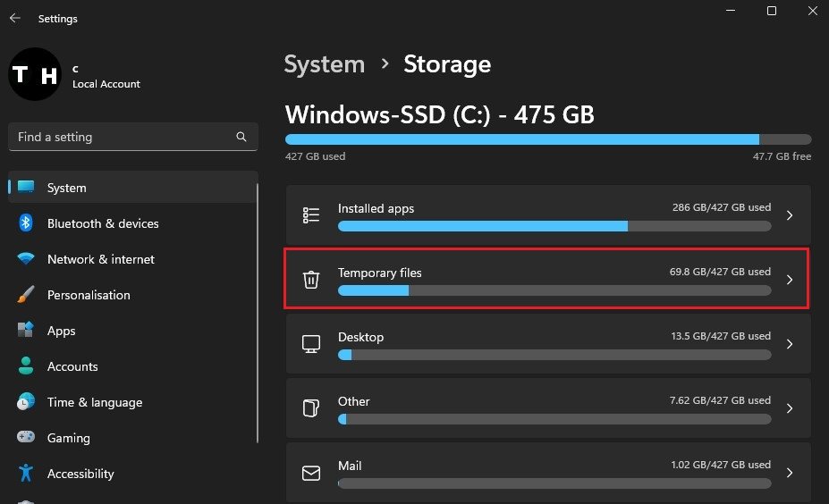Click the Bluetooth & devices icon
829x504 pixels.
pyautogui.click(x=26, y=223)
